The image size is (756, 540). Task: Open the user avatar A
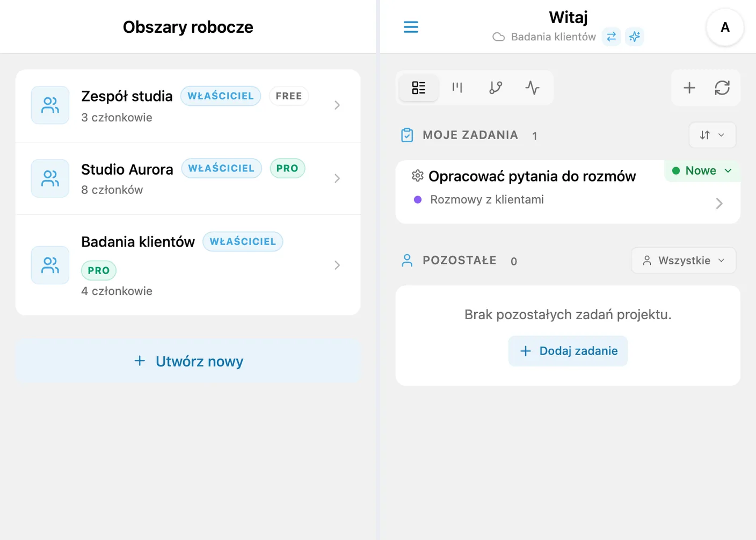(x=725, y=27)
